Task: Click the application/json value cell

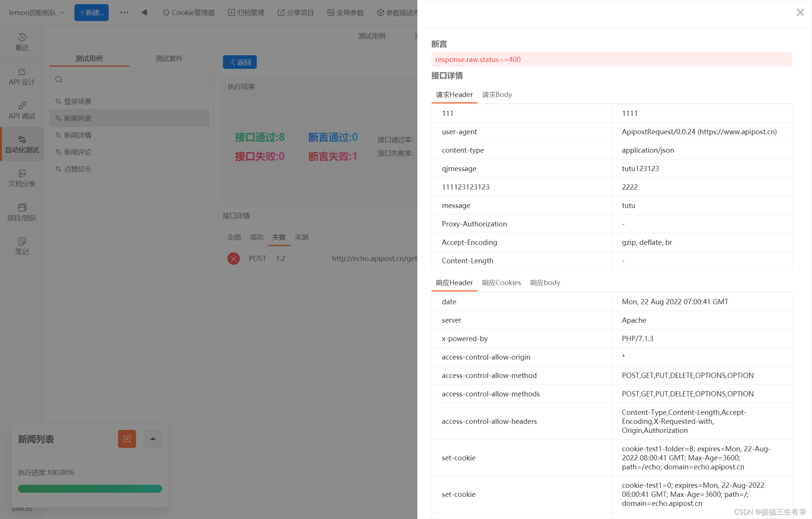Action: pyautogui.click(x=702, y=150)
